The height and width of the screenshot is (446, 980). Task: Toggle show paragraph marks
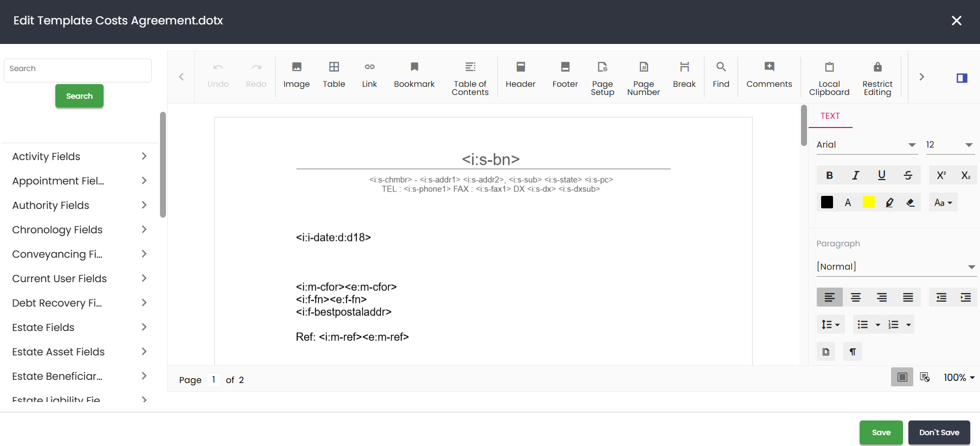(853, 352)
